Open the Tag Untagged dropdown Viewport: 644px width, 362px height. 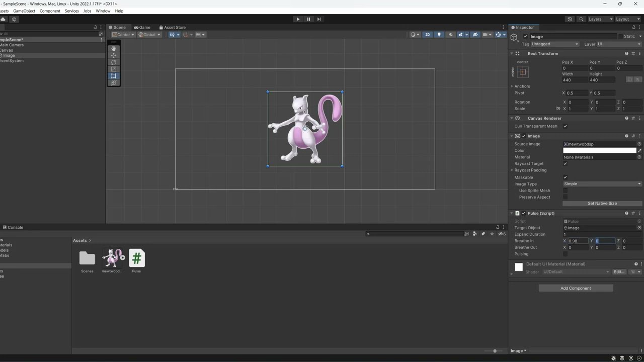[x=555, y=44]
